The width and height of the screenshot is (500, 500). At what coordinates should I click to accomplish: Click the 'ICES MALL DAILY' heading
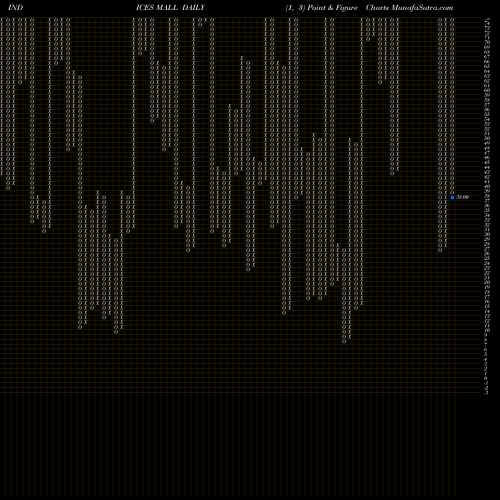[x=170, y=8]
